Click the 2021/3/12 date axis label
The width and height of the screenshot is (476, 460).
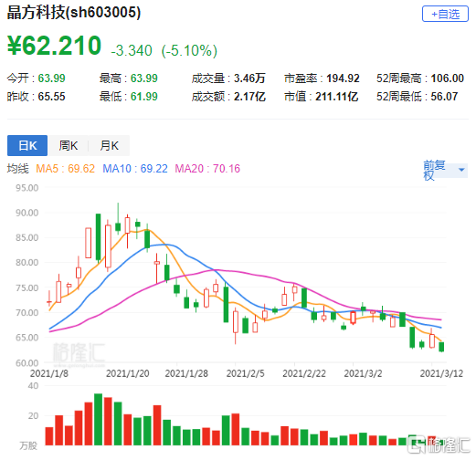[441, 373]
